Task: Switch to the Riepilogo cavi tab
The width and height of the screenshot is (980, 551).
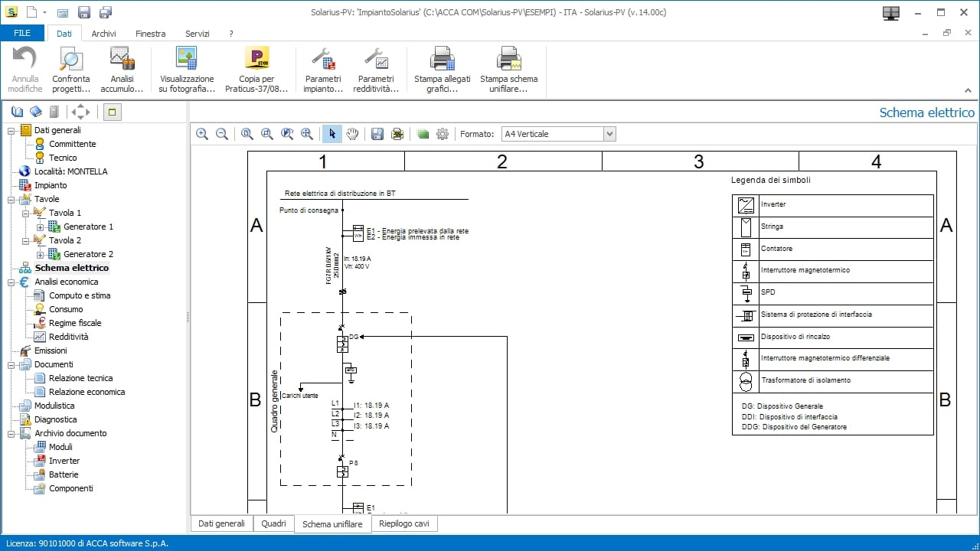Action: [404, 523]
